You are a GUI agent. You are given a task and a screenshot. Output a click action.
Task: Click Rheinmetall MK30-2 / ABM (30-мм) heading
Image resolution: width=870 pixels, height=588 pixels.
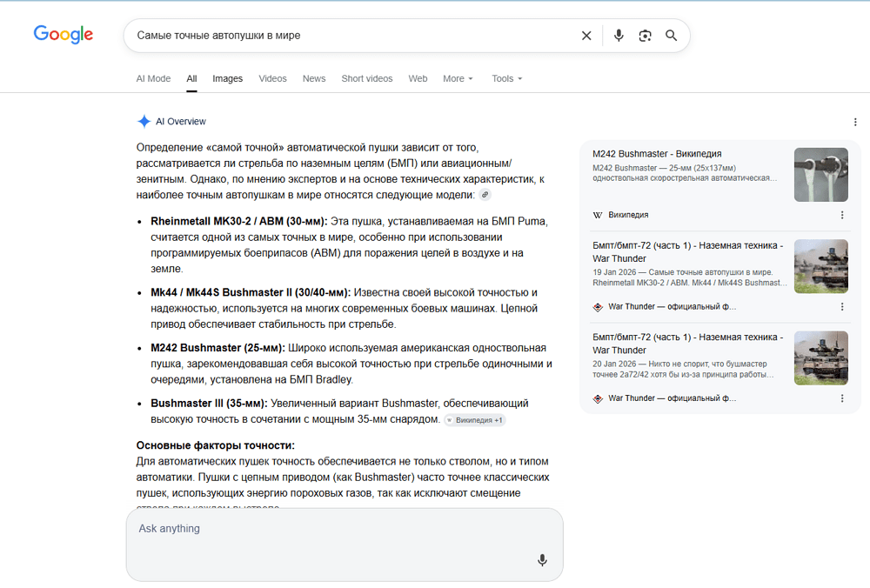(239, 221)
